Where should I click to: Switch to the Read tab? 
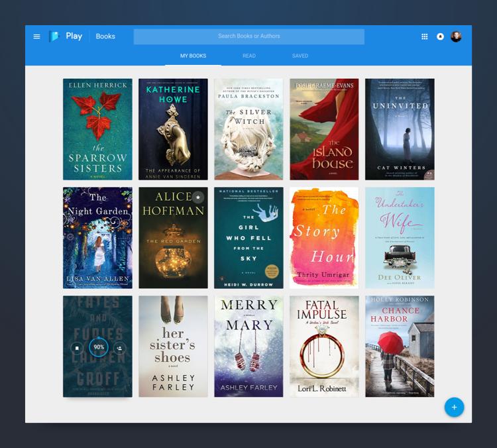pos(249,56)
